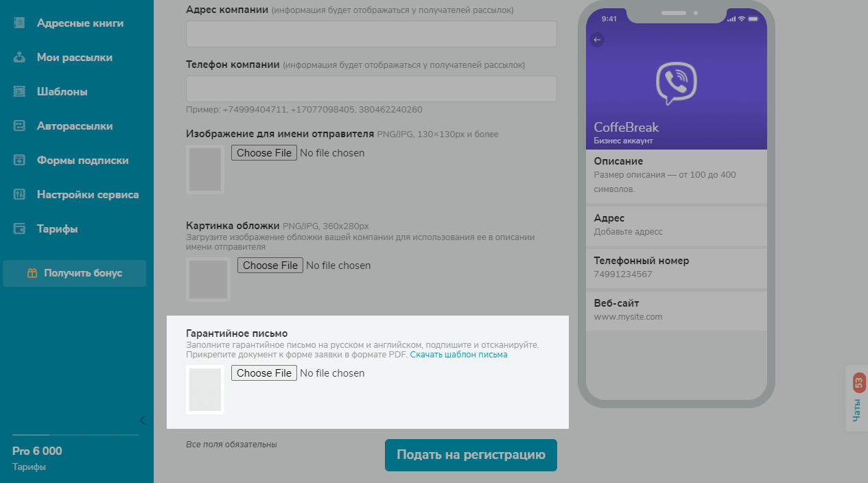Choose a file for the cover picture
The image size is (868, 483).
coord(270,266)
